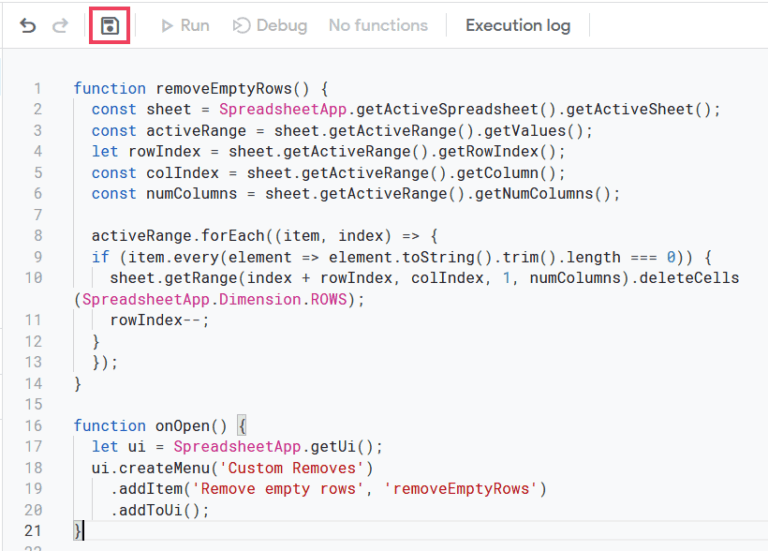Open the Execution log
The image size is (768, 551).
[518, 25]
